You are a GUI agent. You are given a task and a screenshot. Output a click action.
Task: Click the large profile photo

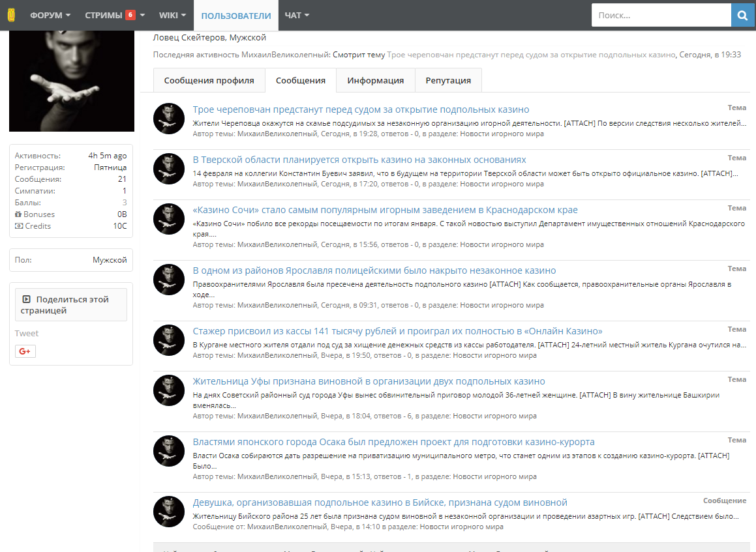[72, 81]
